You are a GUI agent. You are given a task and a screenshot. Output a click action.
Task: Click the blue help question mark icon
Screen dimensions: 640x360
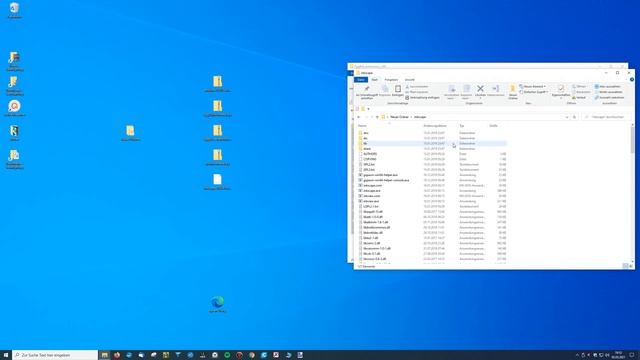coord(631,80)
